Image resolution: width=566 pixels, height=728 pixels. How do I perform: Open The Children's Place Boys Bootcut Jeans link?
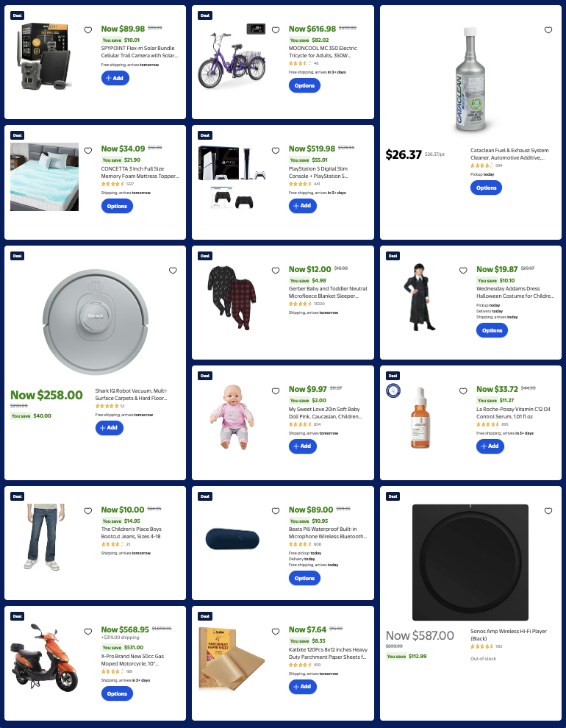coord(132,532)
